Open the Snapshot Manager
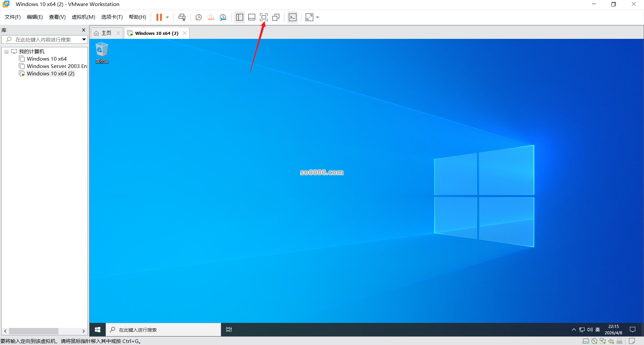The width and height of the screenshot is (644, 345). pos(223,17)
